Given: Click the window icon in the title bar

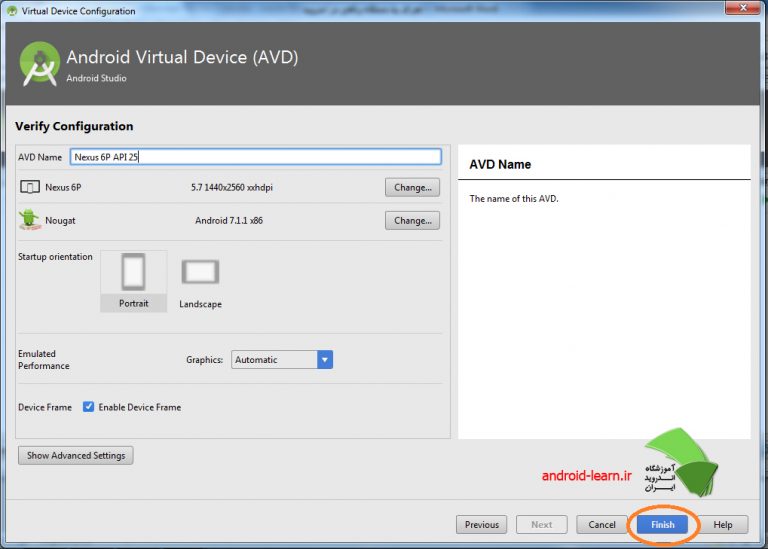Looking at the screenshot, I should pyautogui.click(x=11, y=11).
